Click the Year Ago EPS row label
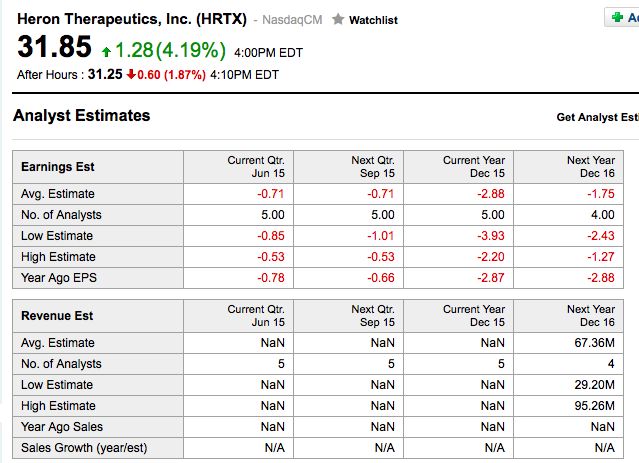Image resolution: width=639 pixels, height=463 pixels. point(59,278)
